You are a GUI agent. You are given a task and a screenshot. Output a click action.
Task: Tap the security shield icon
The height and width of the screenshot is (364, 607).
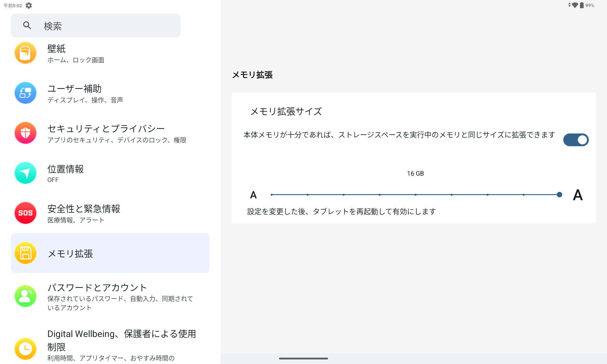click(25, 133)
